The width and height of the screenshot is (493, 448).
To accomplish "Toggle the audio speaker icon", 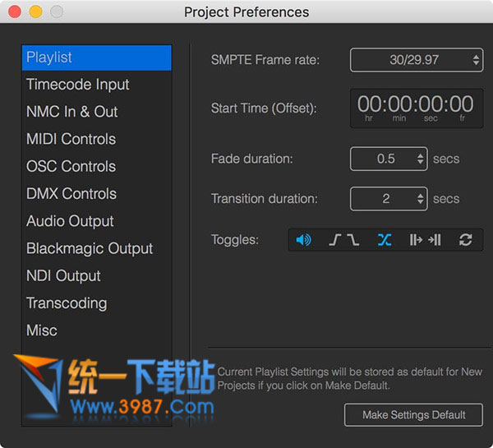I will [303, 240].
